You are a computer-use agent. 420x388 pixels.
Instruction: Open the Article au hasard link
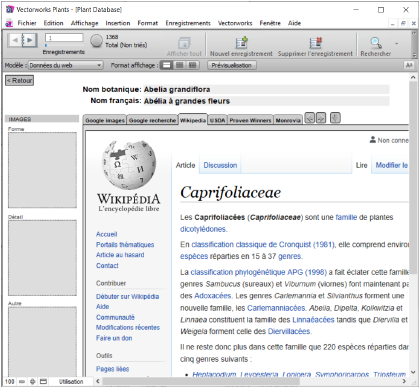[x=120, y=255]
